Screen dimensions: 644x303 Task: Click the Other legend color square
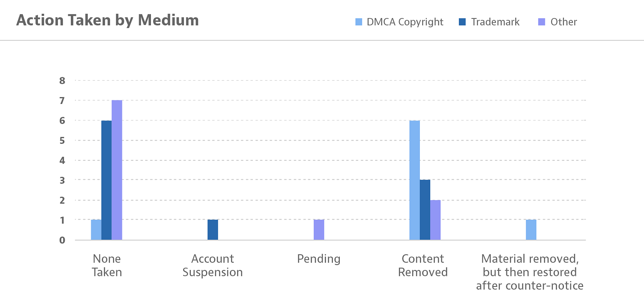(x=542, y=22)
